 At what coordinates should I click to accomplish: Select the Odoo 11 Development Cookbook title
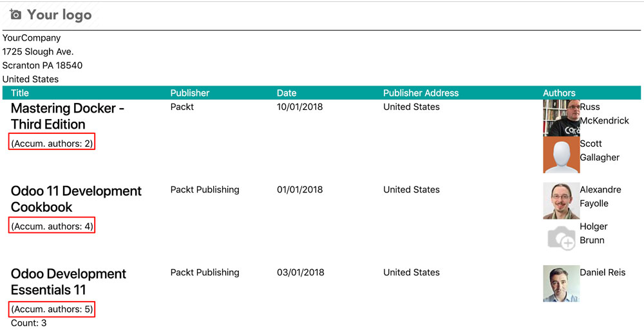76,199
